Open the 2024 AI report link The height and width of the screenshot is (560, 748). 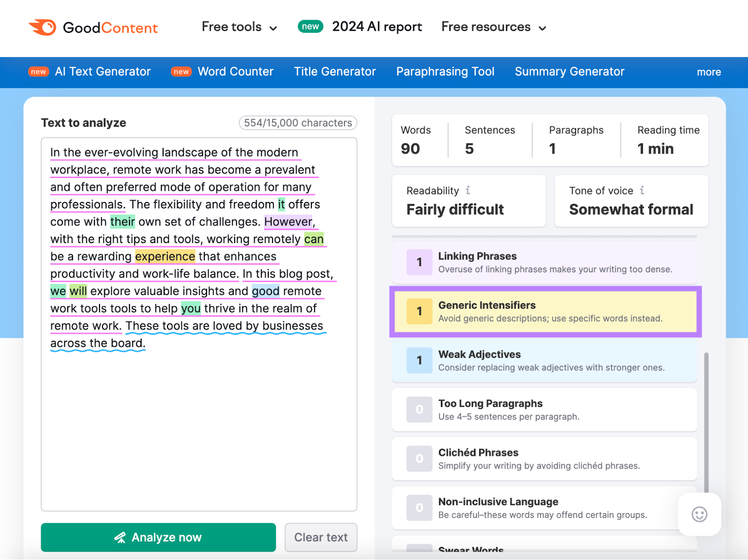(x=376, y=27)
